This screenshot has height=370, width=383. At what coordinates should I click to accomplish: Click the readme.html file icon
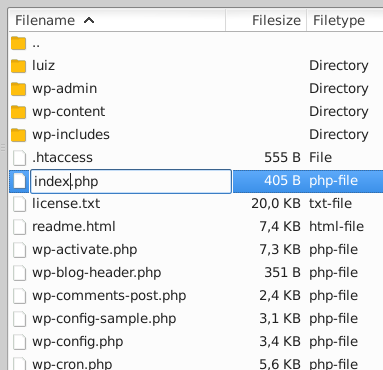click(x=19, y=227)
